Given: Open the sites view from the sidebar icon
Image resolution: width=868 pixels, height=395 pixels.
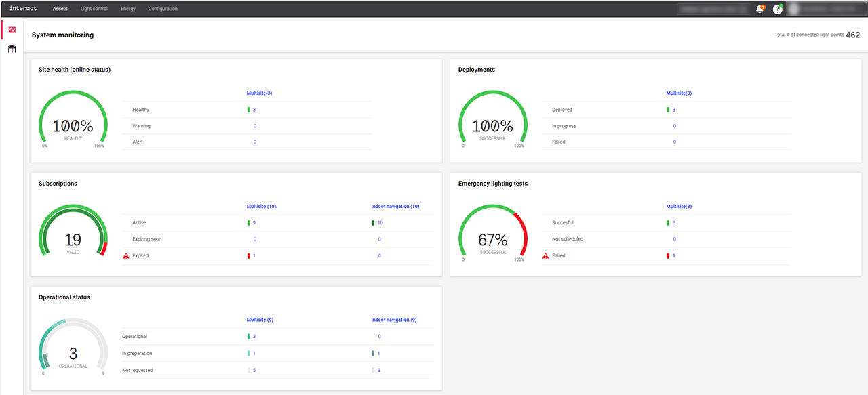Looking at the screenshot, I should (x=11, y=49).
